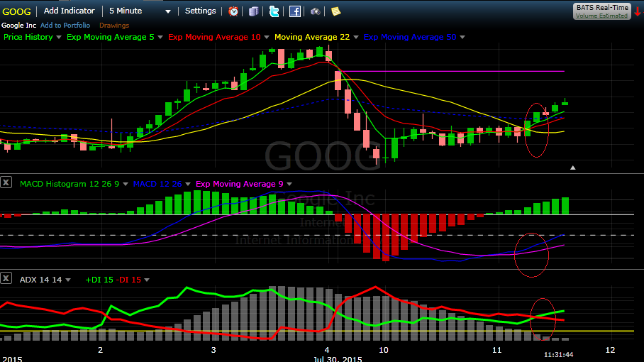The width and height of the screenshot is (644, 362).
Task: Select Price History label
Action: click(x=28, y=37)
